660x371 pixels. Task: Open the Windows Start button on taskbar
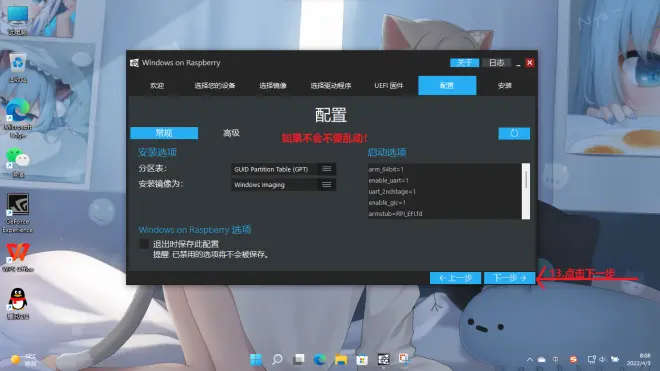(x=255, y=359)
